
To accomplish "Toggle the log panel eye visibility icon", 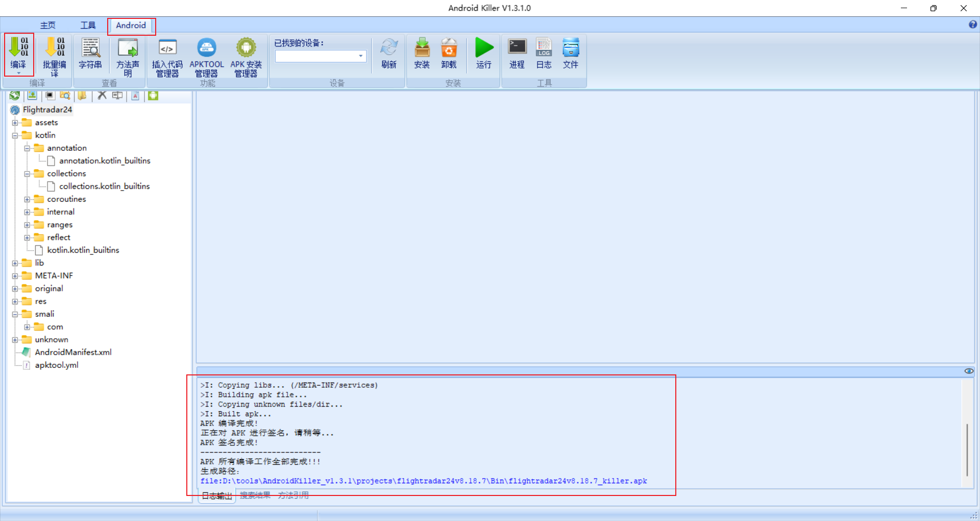I will coord(969,371).
